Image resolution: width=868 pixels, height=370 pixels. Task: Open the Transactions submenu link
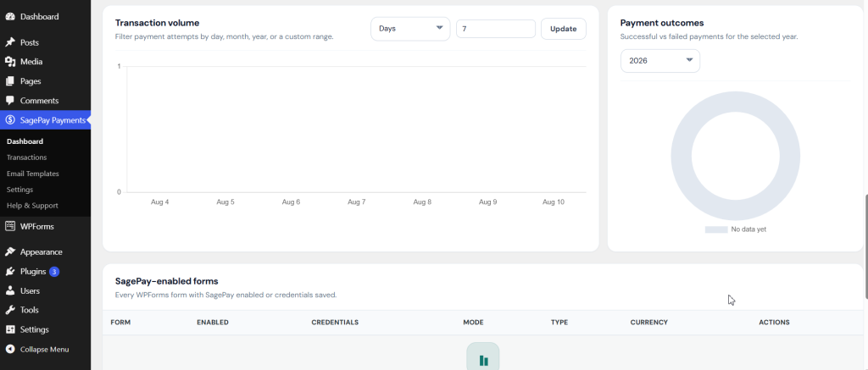point(26,157)
